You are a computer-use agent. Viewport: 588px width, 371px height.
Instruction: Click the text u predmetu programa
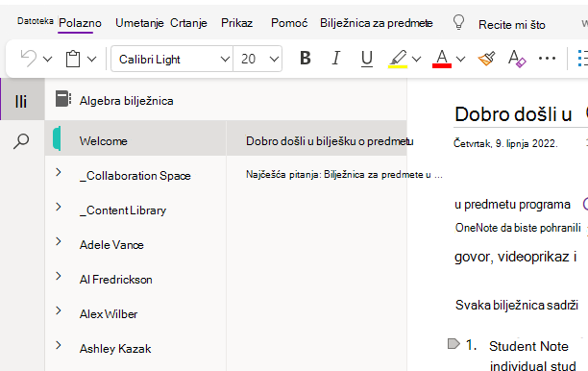tap(513, 205)
